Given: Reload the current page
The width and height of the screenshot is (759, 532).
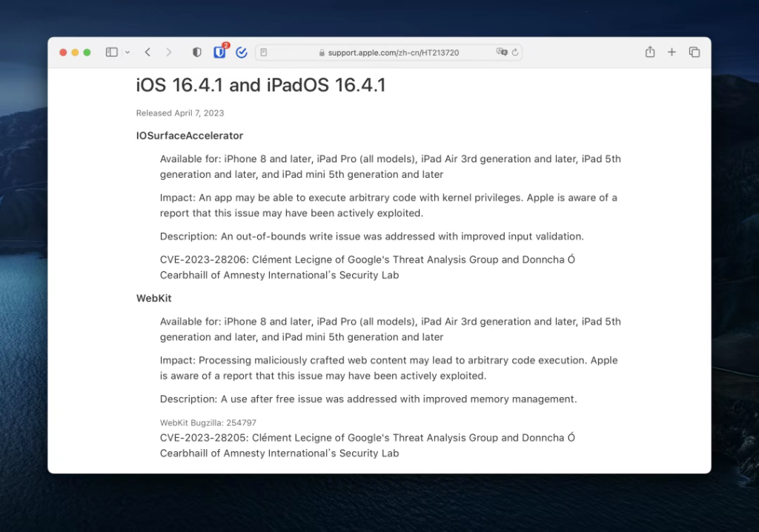Looking at the screenshot, I should [x=515, y=53].
